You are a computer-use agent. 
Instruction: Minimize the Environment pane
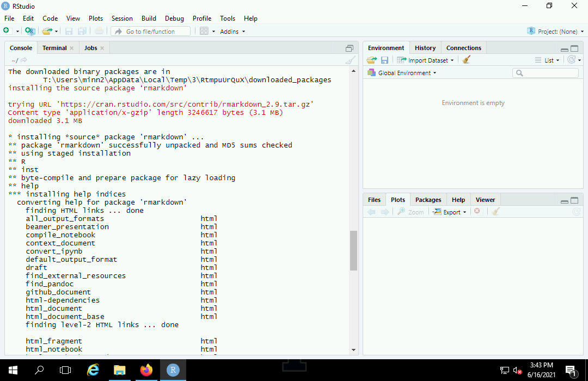[564, 49]
